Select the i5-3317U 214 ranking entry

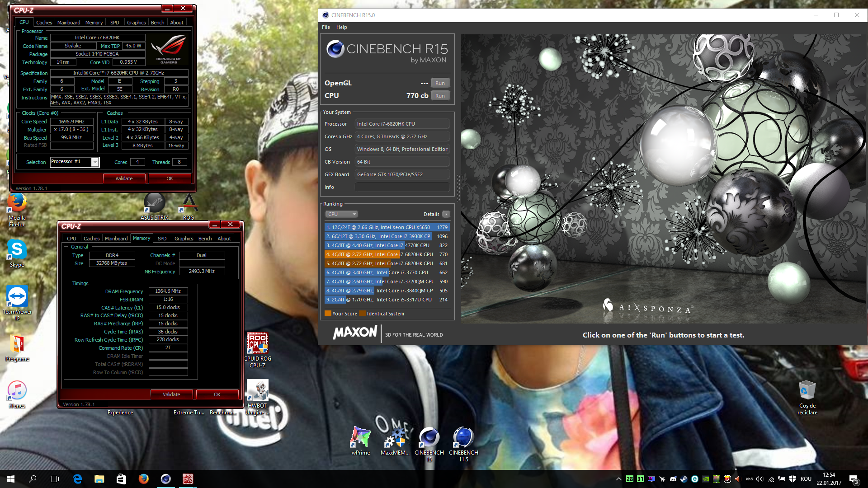387,300
